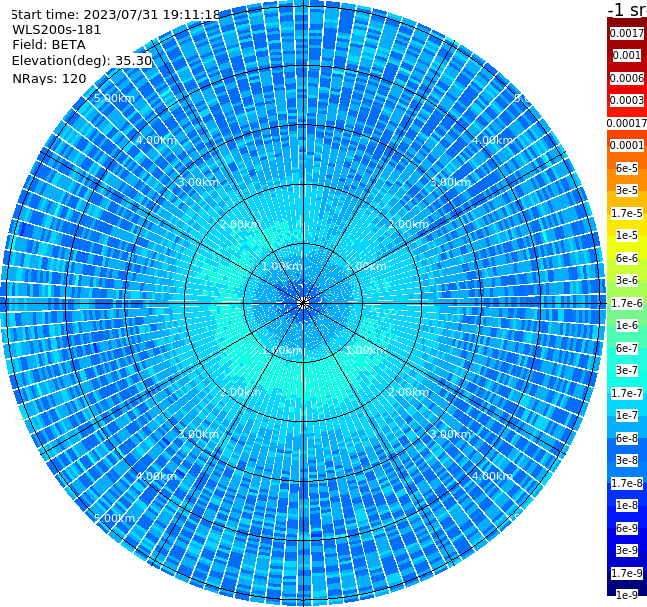Click the lidar origin at plot center

[303, 303]
